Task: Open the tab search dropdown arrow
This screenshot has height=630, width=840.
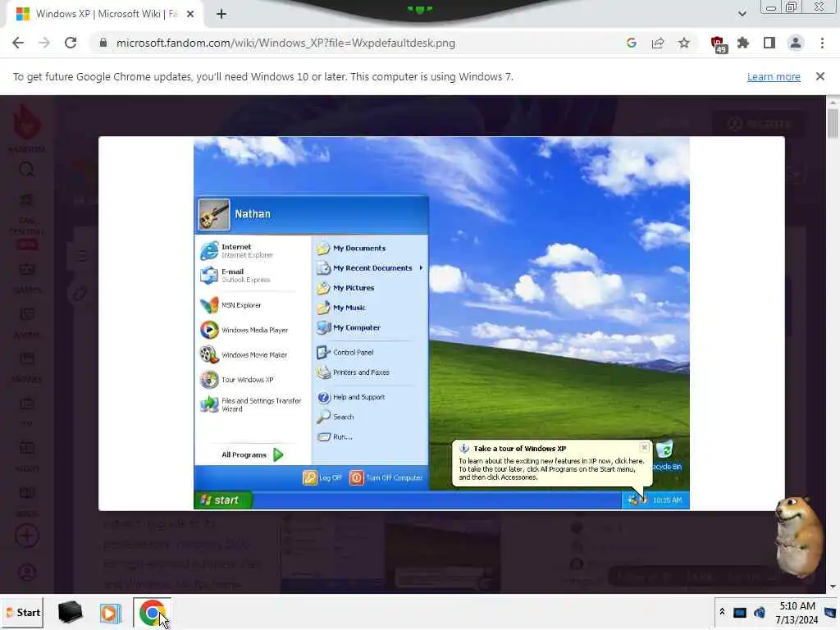Action: [742, 14]
